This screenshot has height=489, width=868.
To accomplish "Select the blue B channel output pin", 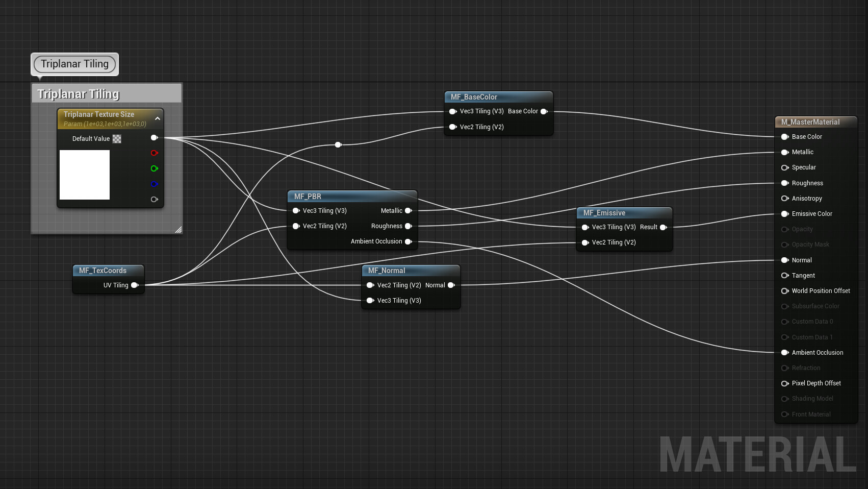I will pos(155,184).
